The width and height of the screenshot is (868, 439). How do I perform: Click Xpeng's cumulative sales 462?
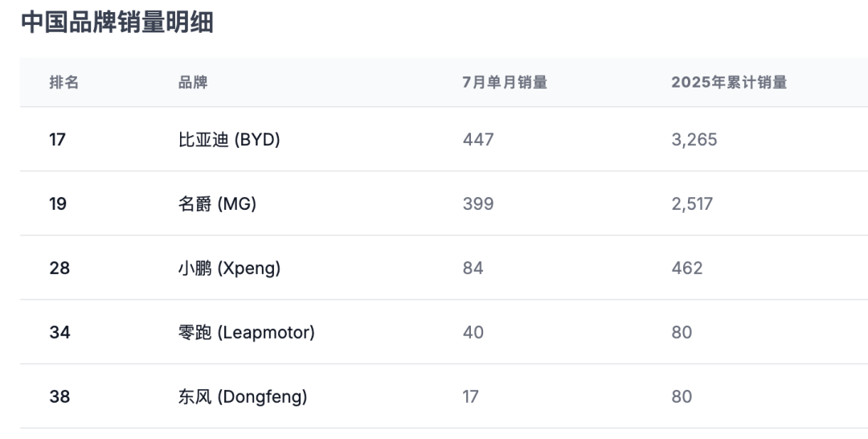click(687, 269)
